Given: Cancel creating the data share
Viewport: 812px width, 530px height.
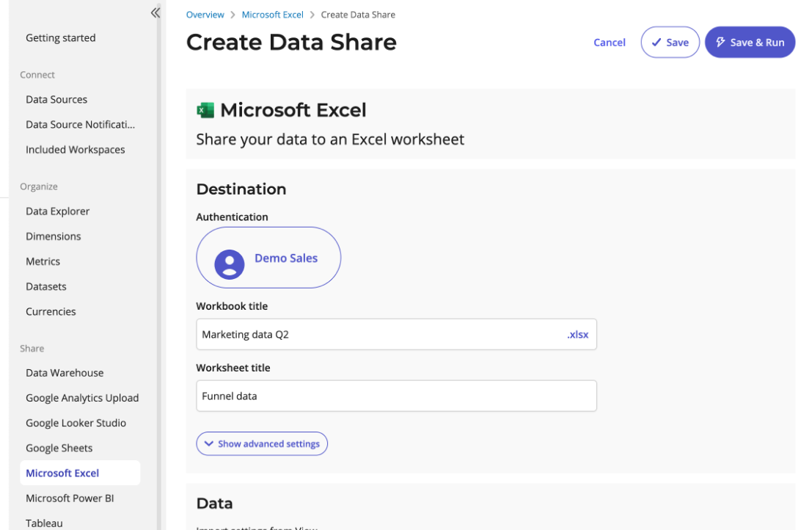Looking at the screenshot, I should click(610, 43).
